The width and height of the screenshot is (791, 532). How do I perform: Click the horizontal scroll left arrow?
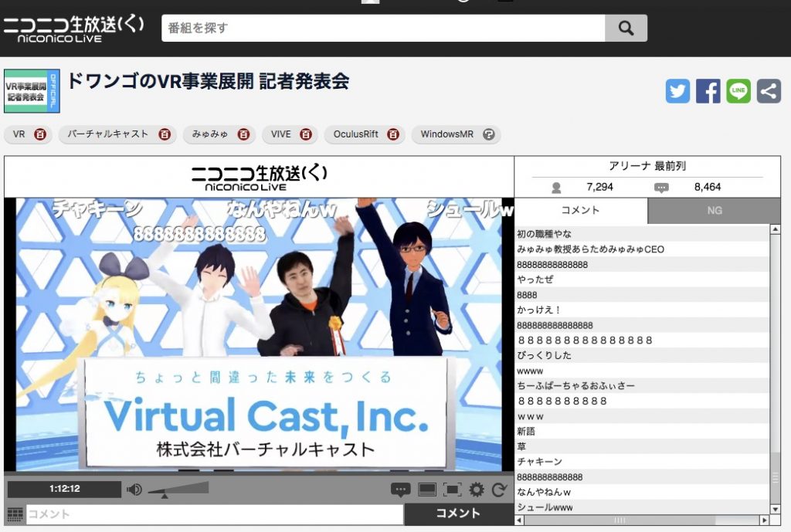point(519,520)
